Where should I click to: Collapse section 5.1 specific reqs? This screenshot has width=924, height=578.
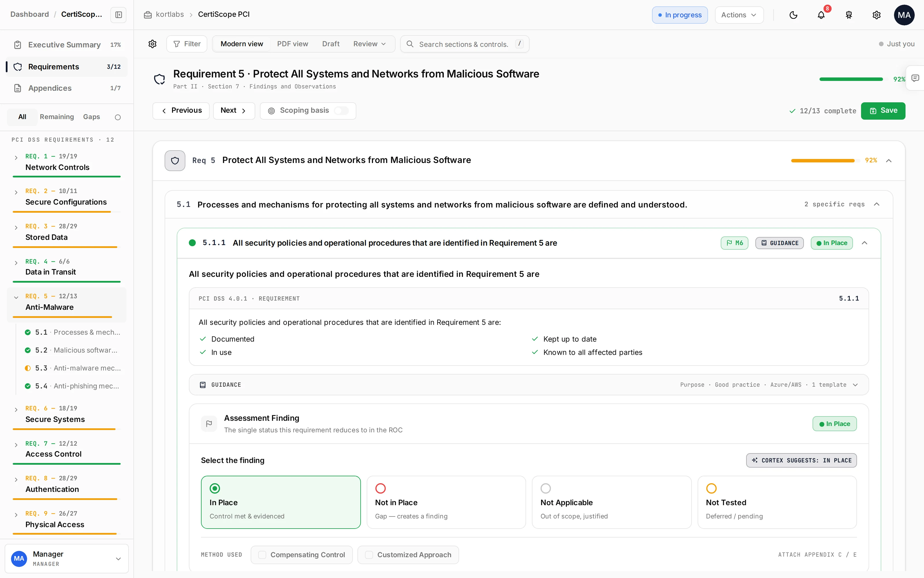tap(877, 204)
